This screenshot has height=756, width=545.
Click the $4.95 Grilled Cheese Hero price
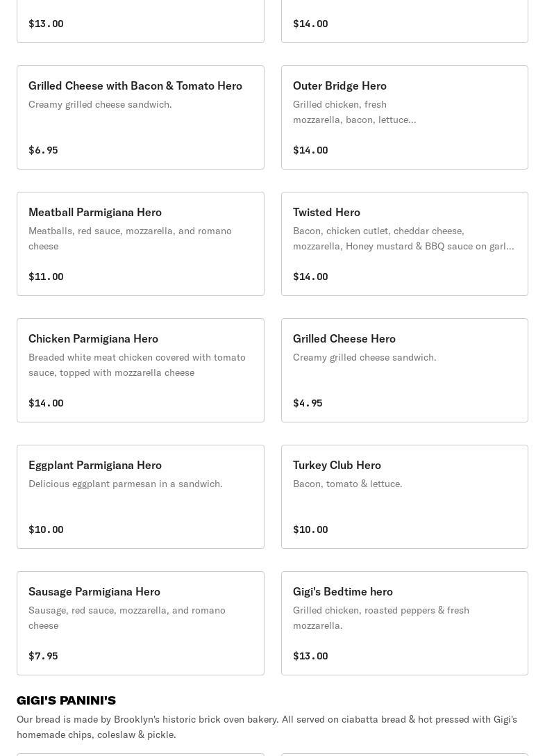[308, 403]
